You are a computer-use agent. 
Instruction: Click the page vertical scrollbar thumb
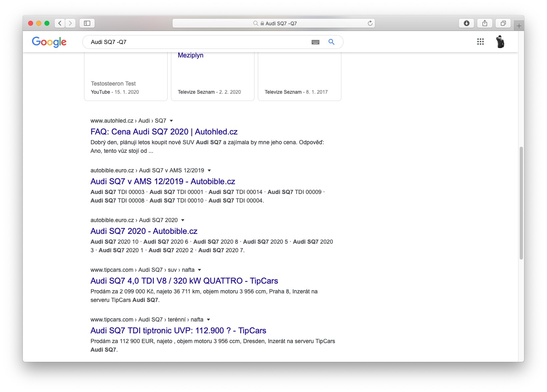click(x=521, y=203)
